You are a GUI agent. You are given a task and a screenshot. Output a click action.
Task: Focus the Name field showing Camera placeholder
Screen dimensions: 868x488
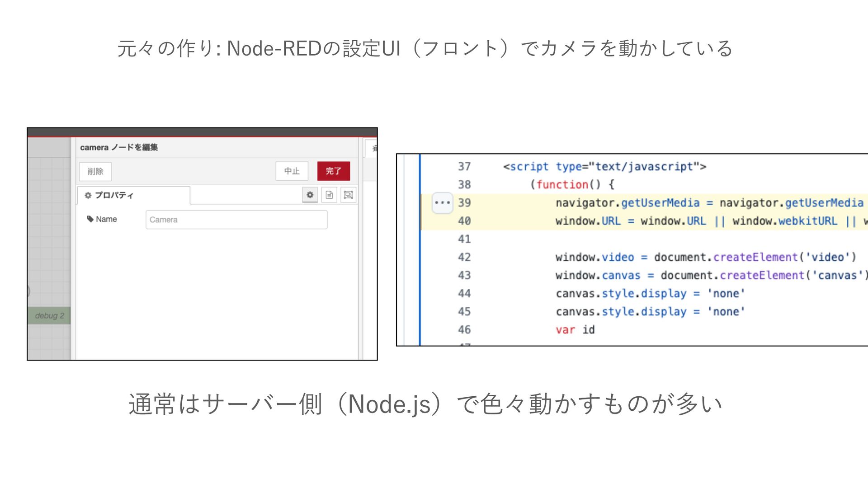(x=236, y=220)
